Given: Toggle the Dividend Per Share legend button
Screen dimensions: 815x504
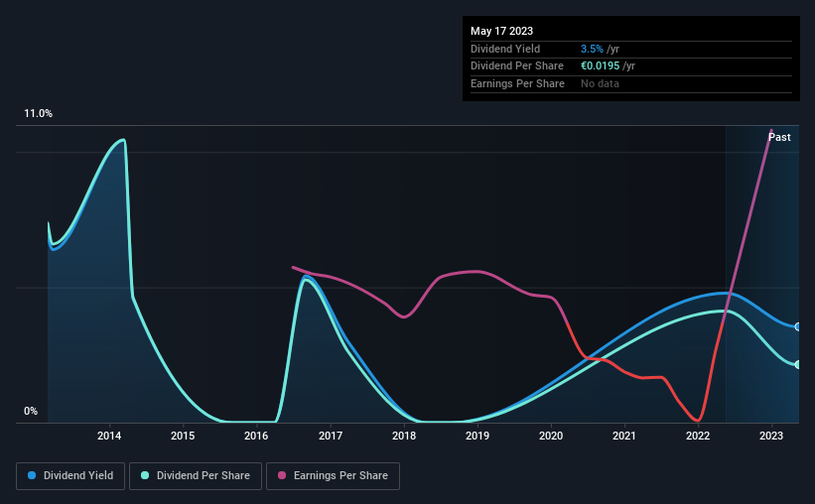Looking at the screenshot, I should click(x=196, y=476).
